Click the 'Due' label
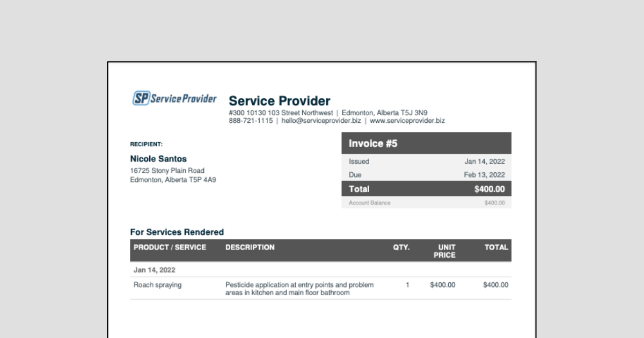644x338 pixels. point(355,175)
